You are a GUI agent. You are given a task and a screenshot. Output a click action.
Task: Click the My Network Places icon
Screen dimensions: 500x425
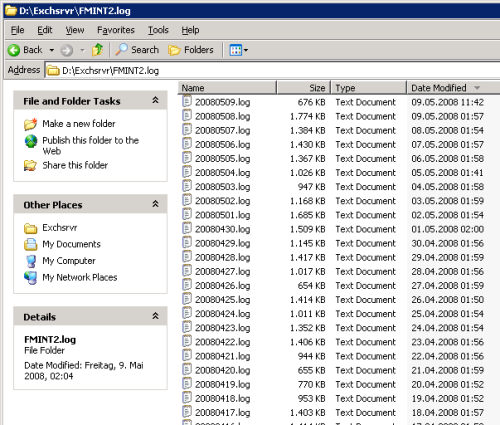pos(31,277)
